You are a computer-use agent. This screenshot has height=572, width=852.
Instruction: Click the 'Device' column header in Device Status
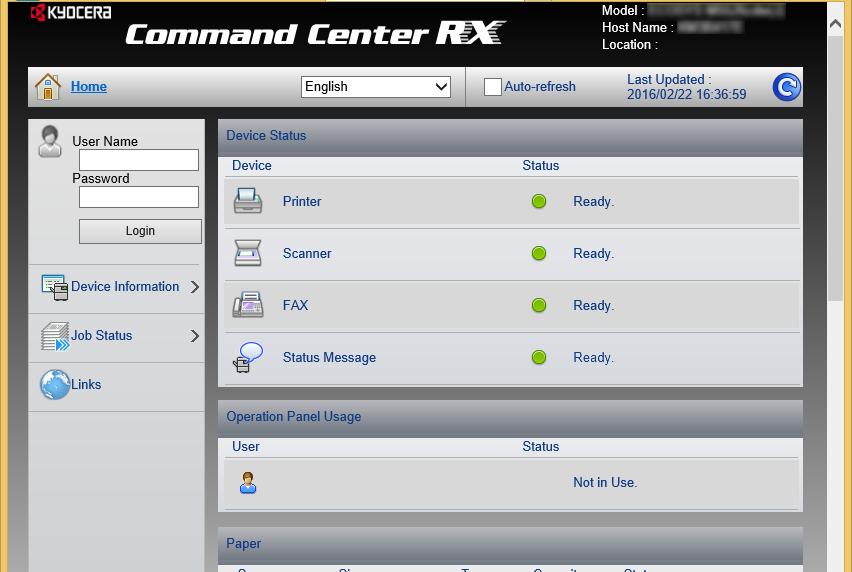[x=252, y=166]
